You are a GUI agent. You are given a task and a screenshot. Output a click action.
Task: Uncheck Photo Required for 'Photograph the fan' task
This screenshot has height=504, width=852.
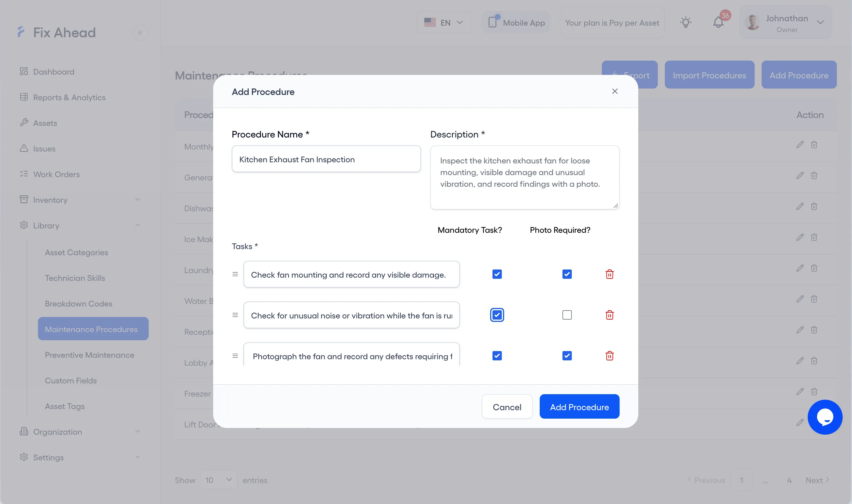click(x=567, y=356)
